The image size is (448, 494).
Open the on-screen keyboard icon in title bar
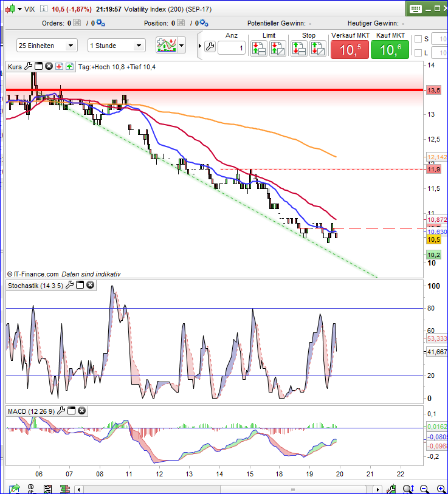tap(415, 9)
